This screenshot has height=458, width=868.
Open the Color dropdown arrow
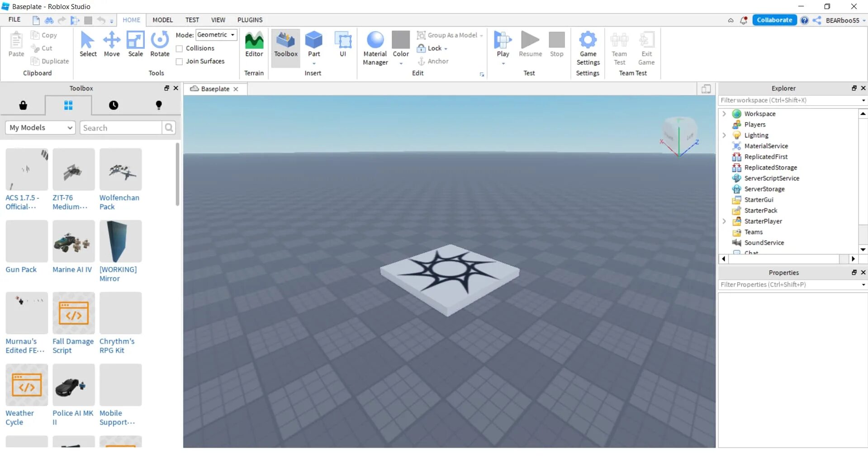pyautogui.click(x=401, y=64)
